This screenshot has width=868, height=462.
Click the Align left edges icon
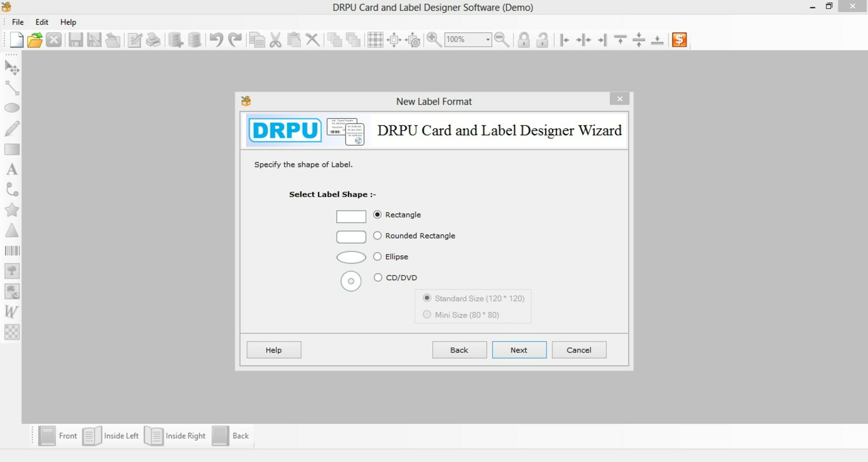tap(565, 40)
